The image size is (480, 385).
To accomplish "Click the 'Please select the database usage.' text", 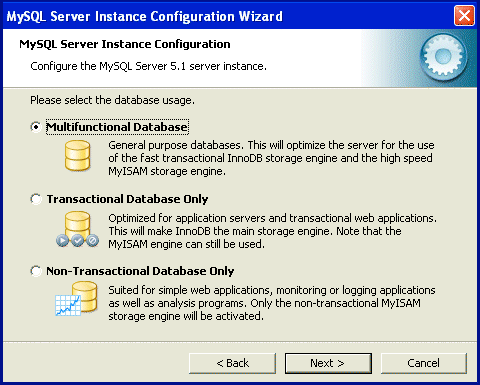I will click(112, 100).
